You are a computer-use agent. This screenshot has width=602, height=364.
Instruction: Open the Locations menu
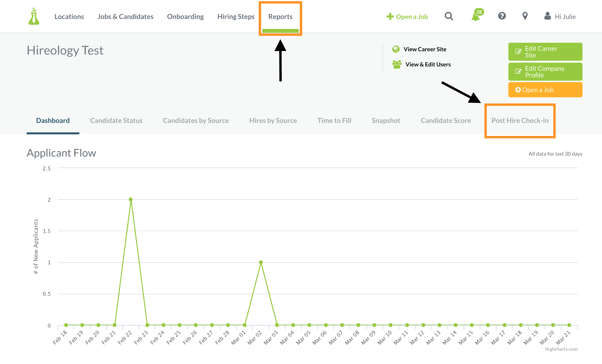[x=69, y=16]
